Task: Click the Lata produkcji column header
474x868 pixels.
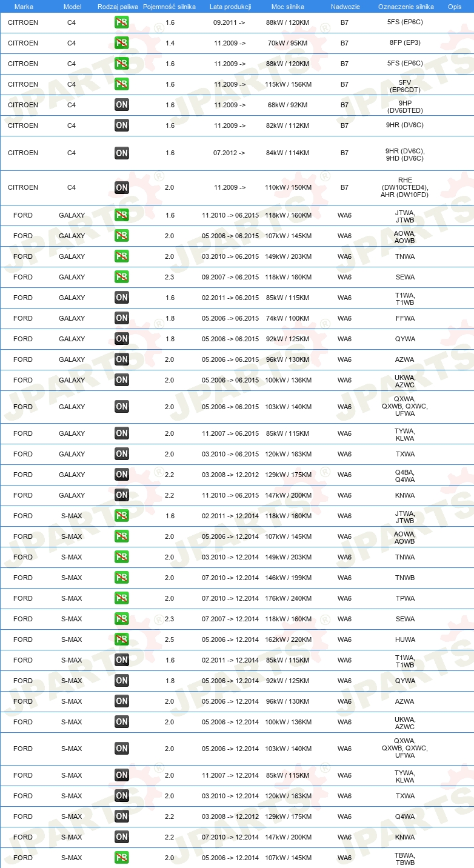Action: click(230, 7)
